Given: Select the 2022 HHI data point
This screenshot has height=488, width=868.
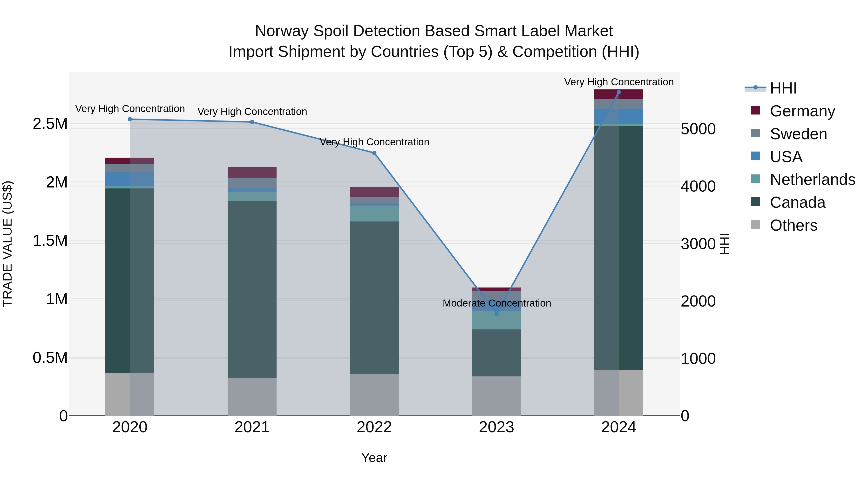Looking at the screenshot, I should tap(374, 153).
